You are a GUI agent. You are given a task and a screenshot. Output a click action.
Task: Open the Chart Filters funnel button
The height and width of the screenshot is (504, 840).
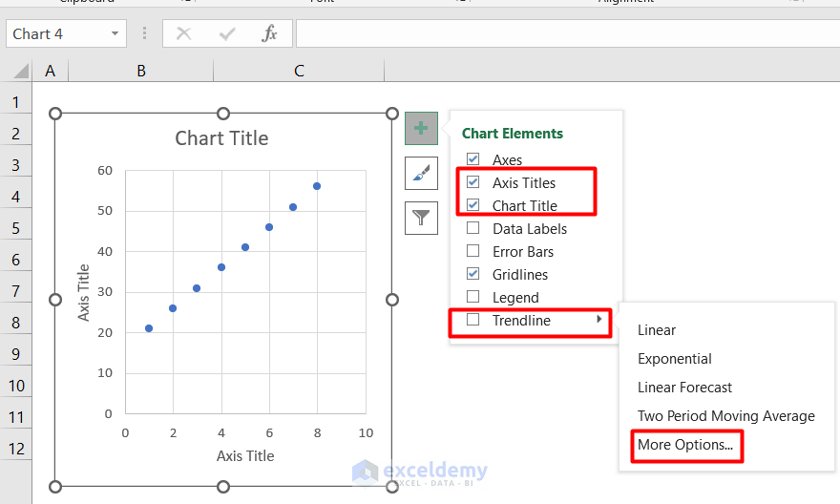(421, 219)
